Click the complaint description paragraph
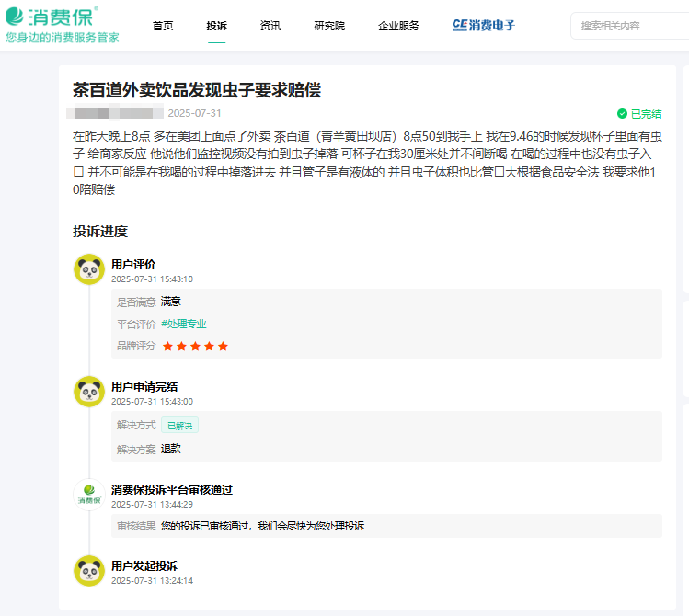689x616 pixels. click(367, 163)
